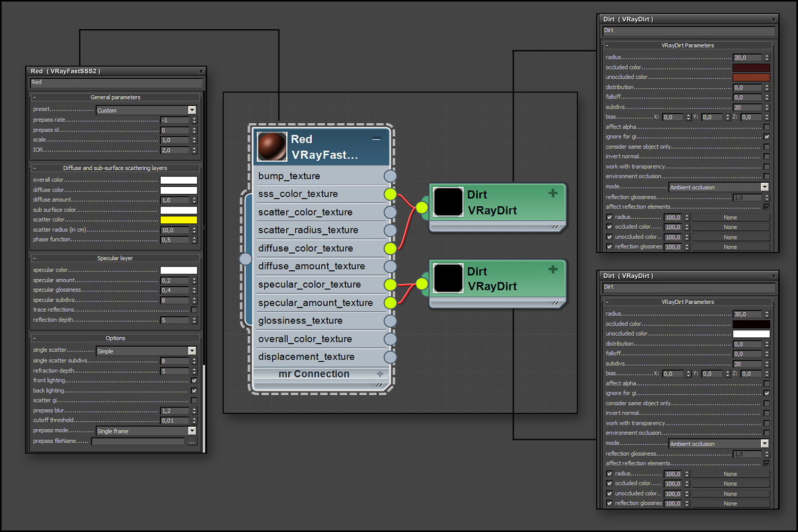This screenshot has width=798, height=532.
Task: Click the radius field showing 30,0
Action: [x=747, y=314]
